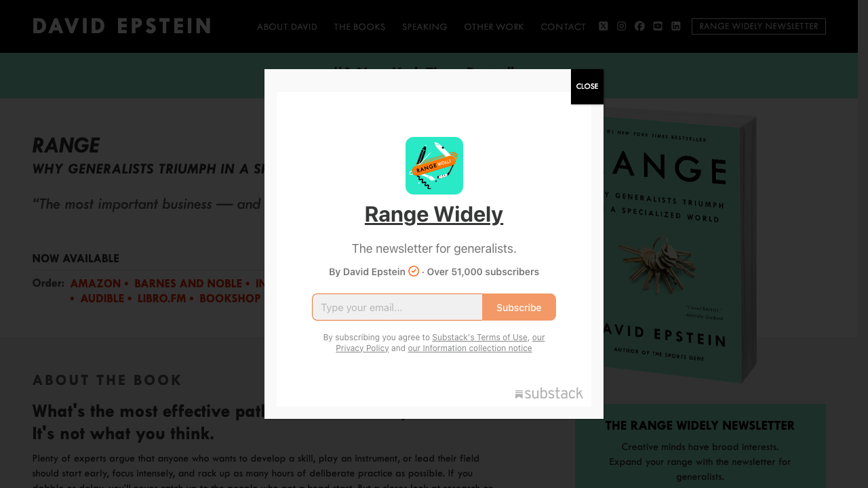Open the Instagram social icon
The height and width of the screenshot is (488, 868).
(x=622, y=26)
